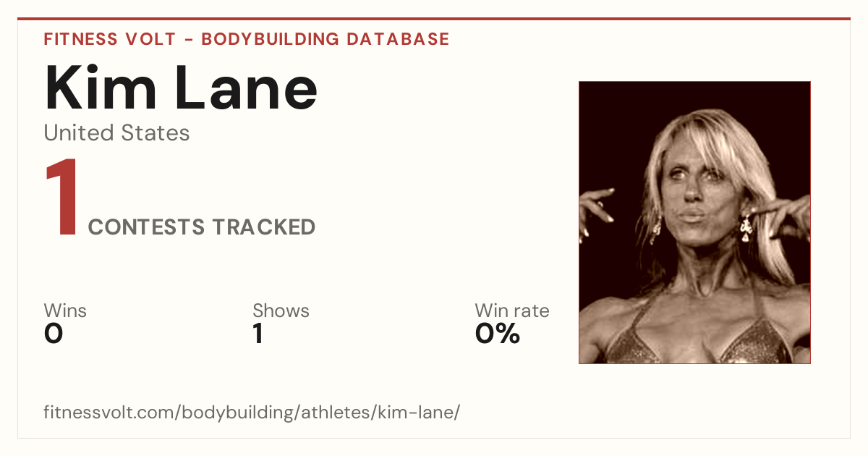Click the large red contests number '1'
The width and height of the screenshot is (868, 456).
coord(62,198)
